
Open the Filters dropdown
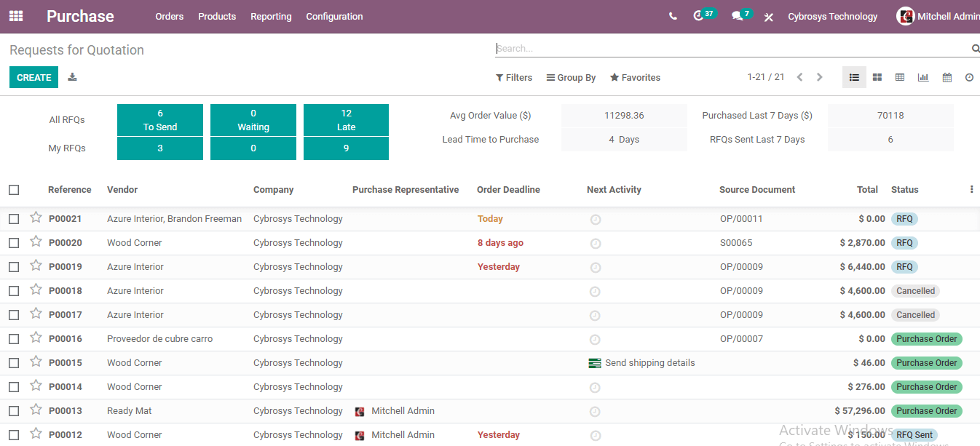coord(514,77)
